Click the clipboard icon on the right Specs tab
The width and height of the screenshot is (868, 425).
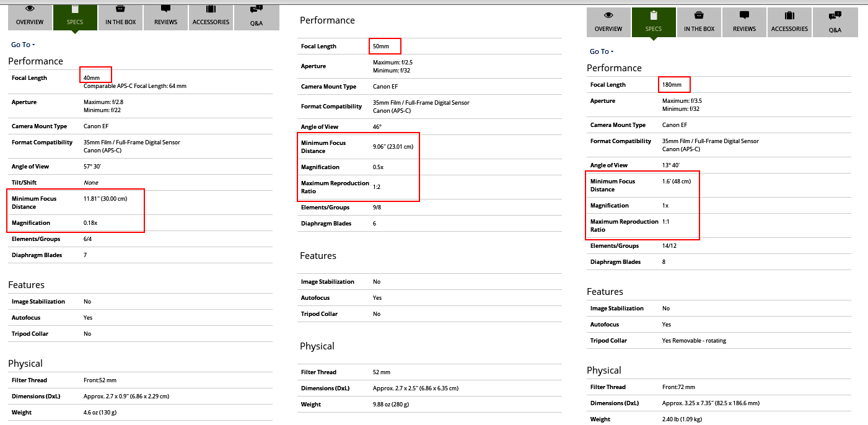[x=654, y=15]
